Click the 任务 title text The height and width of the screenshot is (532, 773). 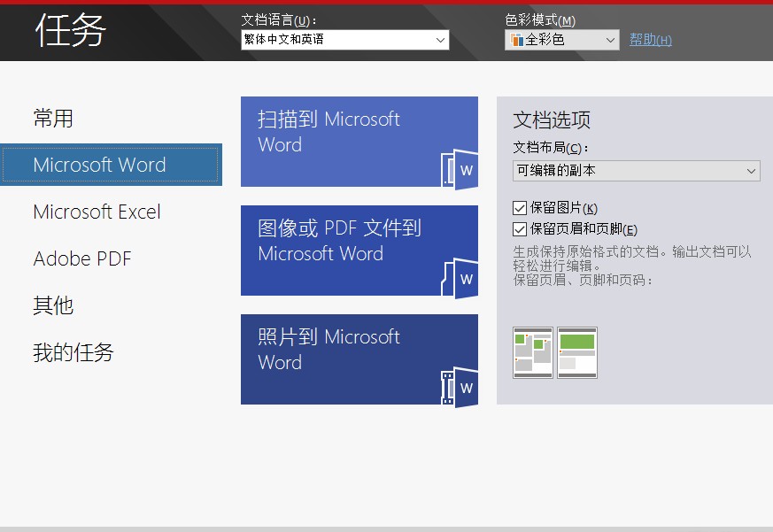71,31
